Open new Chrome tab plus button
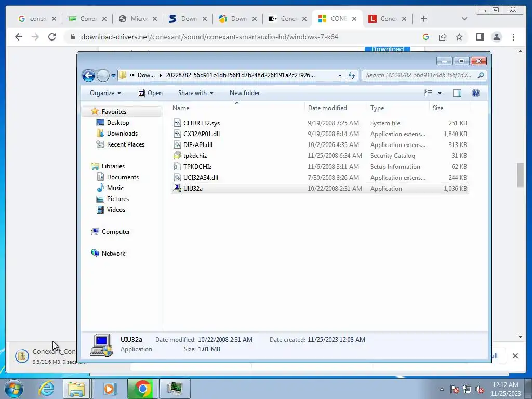This screenshot has width=532, height=399. click(423, 19)
